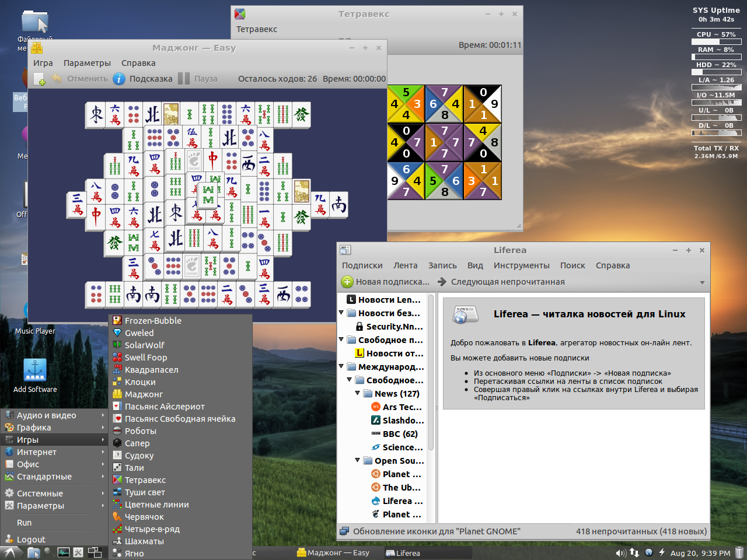Click the Liferea feed list scrollbar
747x560 pixels.
point(431,373)
